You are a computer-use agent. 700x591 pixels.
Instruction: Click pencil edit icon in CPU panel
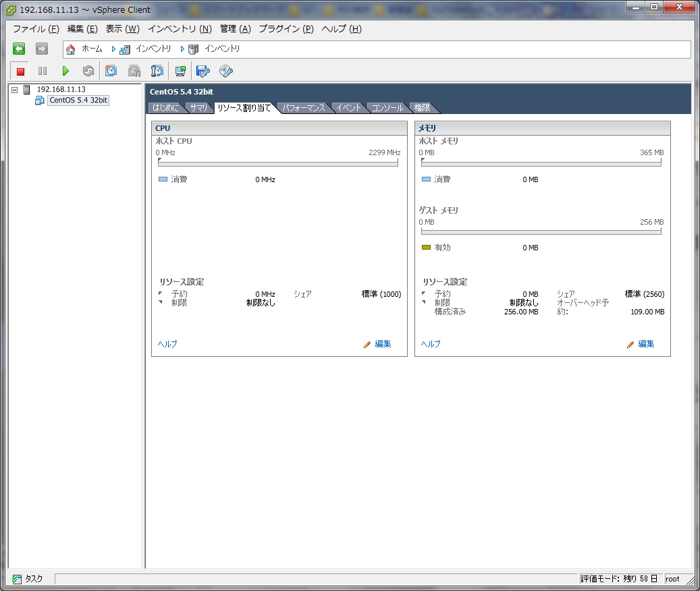point(367,344)
